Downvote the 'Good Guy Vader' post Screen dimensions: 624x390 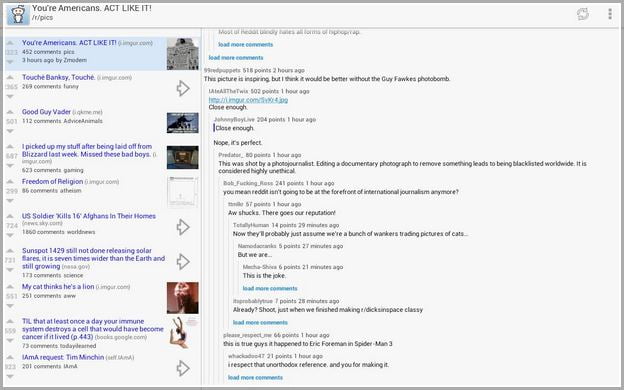pos(10,131)
